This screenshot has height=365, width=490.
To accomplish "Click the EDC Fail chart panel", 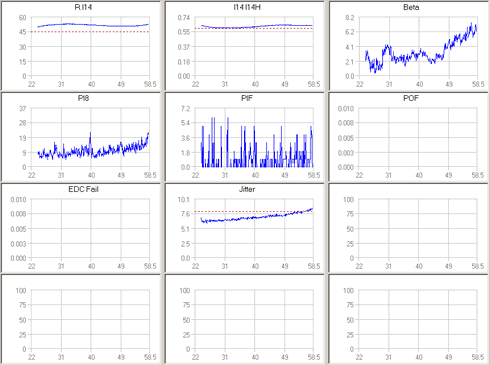I will click(81, 228).
